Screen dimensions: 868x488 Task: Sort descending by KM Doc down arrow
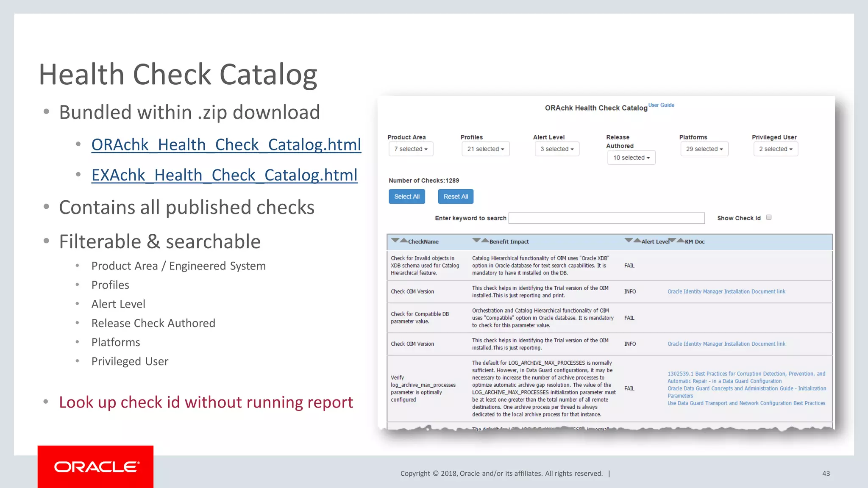click(672, 240)
